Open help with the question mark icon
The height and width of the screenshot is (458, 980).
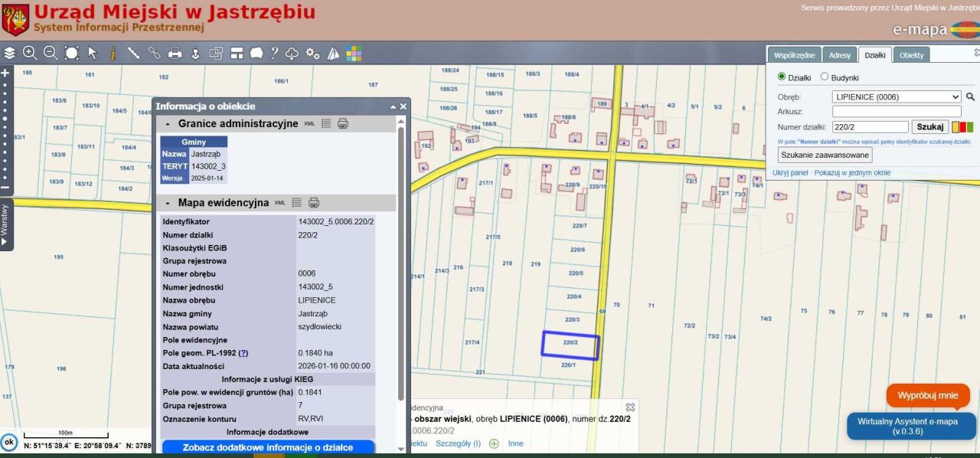(x=274, y=54)
